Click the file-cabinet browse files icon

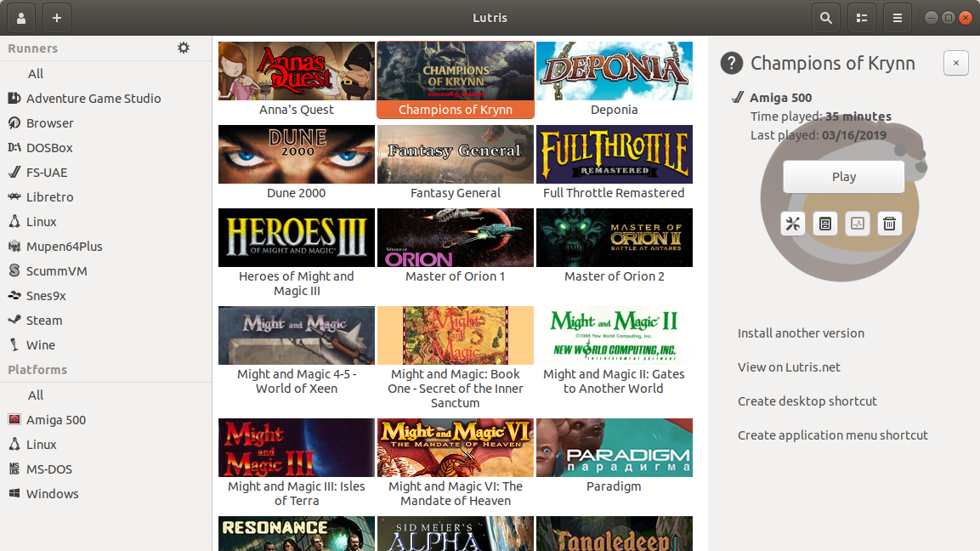[824, 224]
